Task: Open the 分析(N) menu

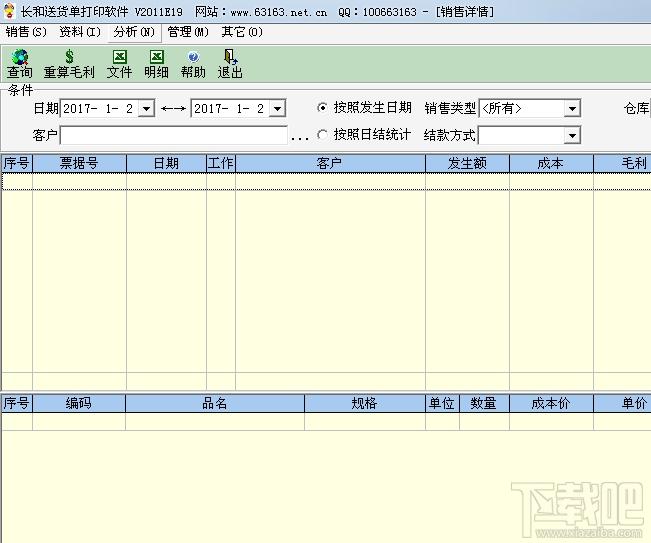Action: [134, 32]
